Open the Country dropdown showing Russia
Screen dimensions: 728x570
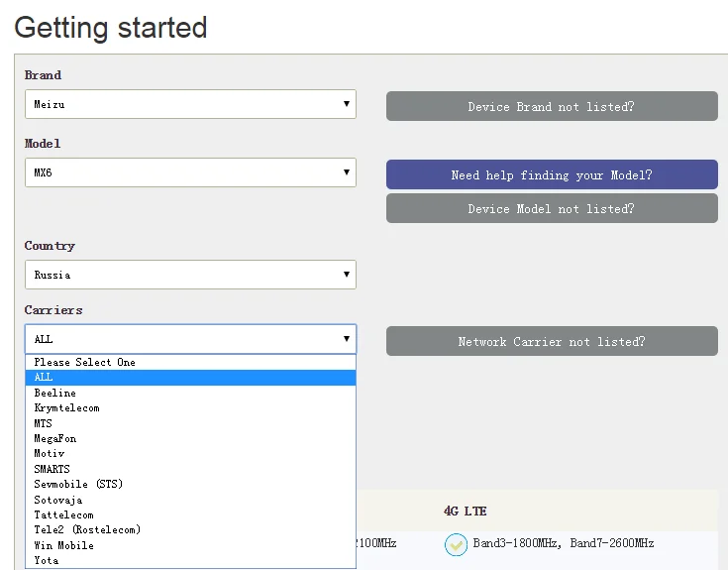190,275
